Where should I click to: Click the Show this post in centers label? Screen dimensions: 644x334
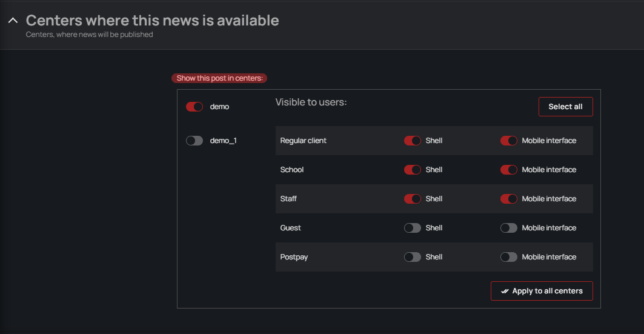pos(220,78)
